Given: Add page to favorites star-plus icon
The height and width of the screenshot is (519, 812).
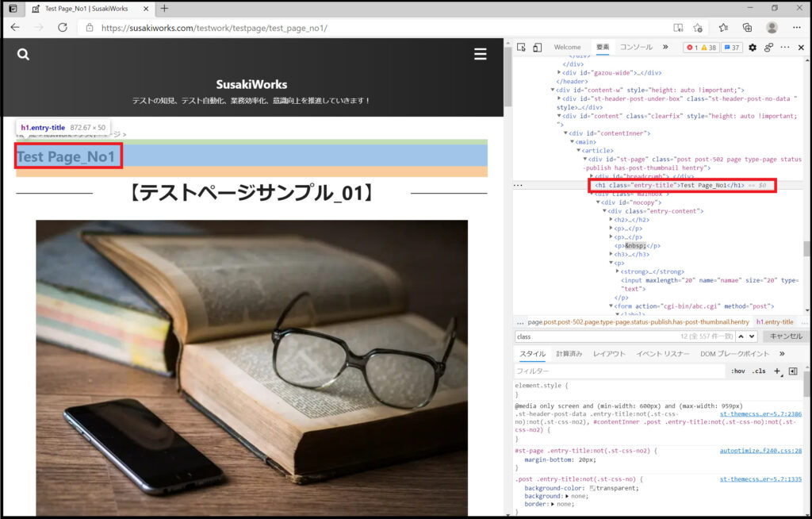Looking at the screenshot, I should pos(698,28).
